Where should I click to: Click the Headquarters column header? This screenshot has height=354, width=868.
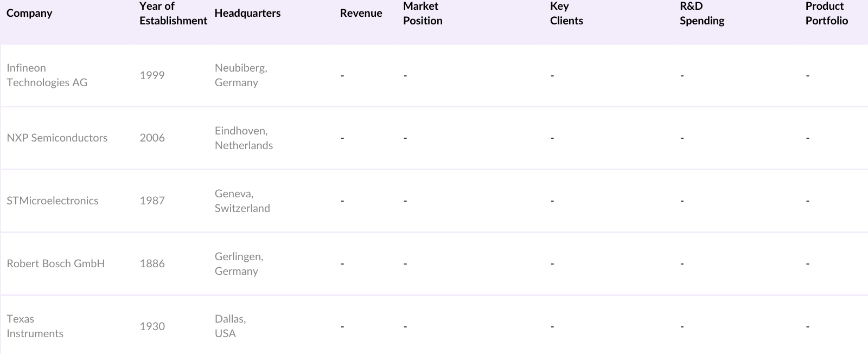pos(247,13)
